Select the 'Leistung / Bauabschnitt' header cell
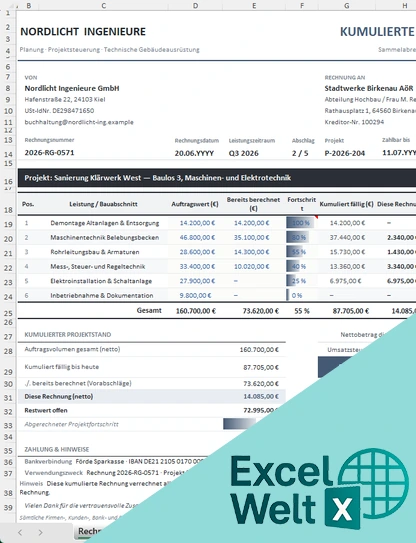Viewport: 416px width, 543px height. (x=103, y=204)
